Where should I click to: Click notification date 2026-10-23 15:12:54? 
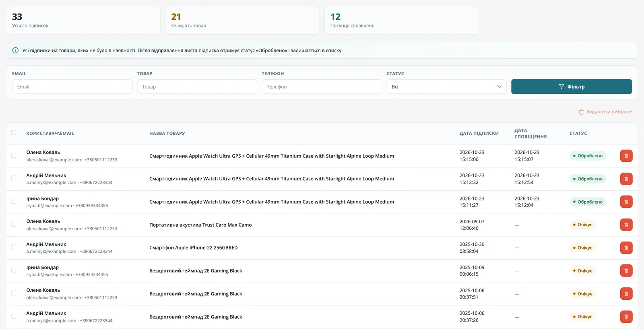pos(527,179)
